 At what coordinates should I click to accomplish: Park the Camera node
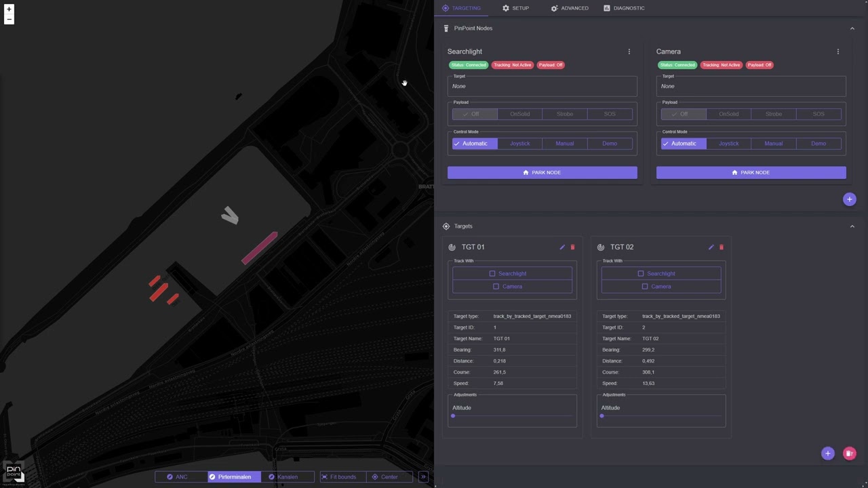pos(751,173)
